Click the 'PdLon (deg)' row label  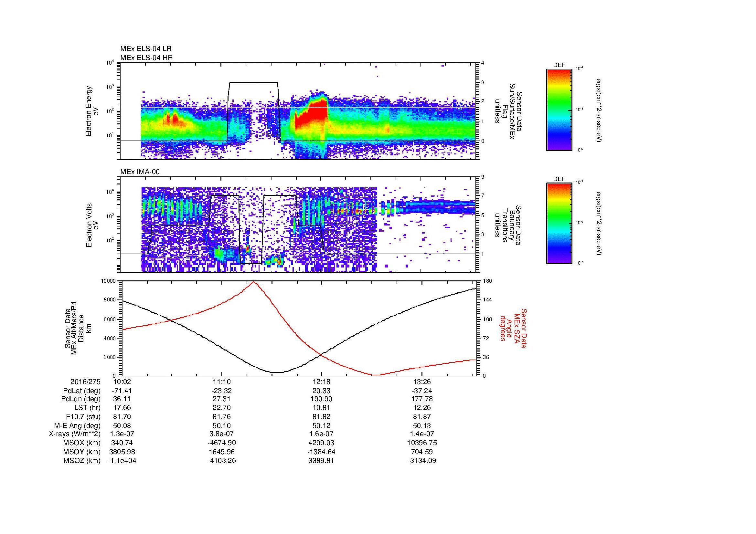tap(81, 399)
